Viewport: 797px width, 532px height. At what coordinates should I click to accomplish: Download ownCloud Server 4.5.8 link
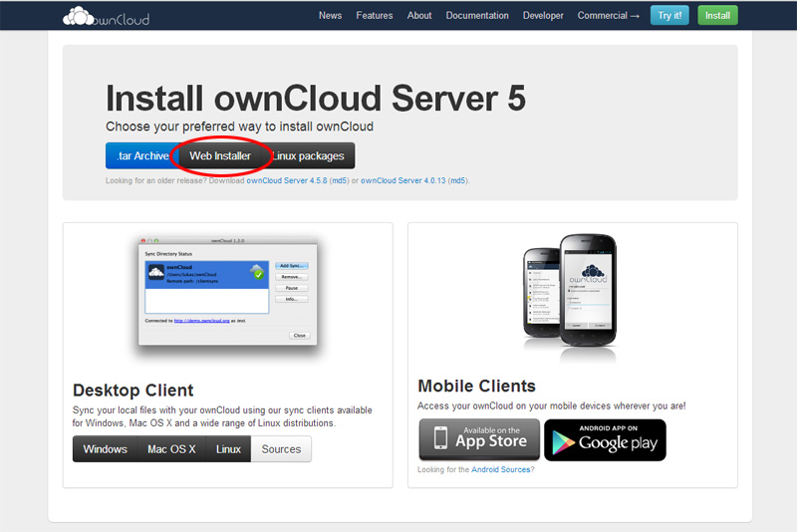coord(287,180)
